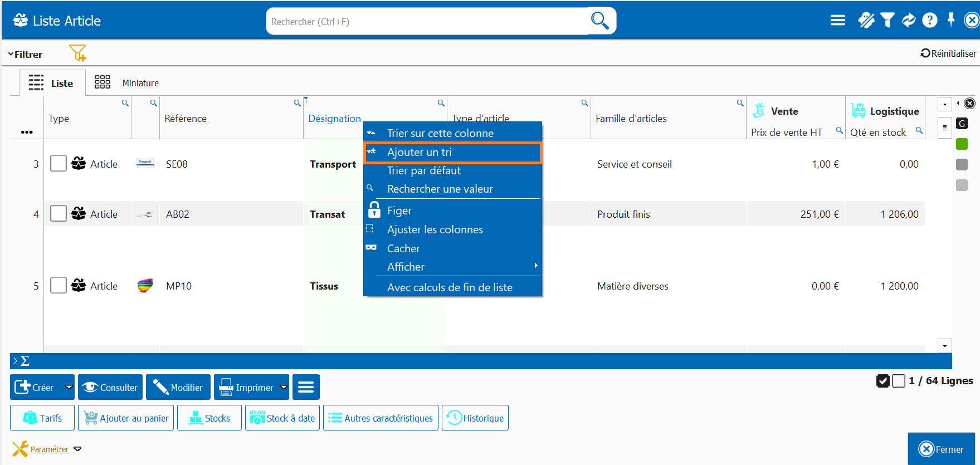Click the magnifying glass search icon
Screen dimensions: 980x465
click(599, 21)
